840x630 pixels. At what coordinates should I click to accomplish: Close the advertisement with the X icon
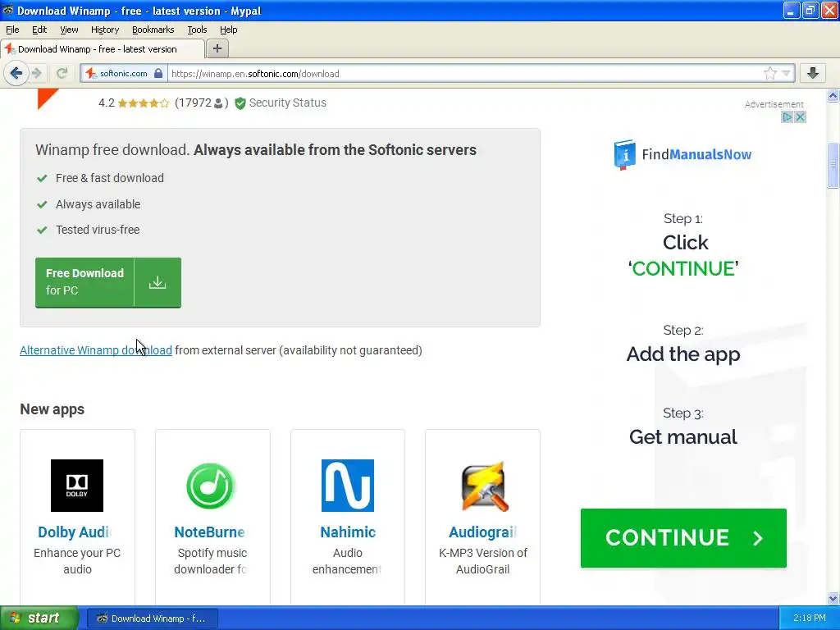[x=801, y=116]
